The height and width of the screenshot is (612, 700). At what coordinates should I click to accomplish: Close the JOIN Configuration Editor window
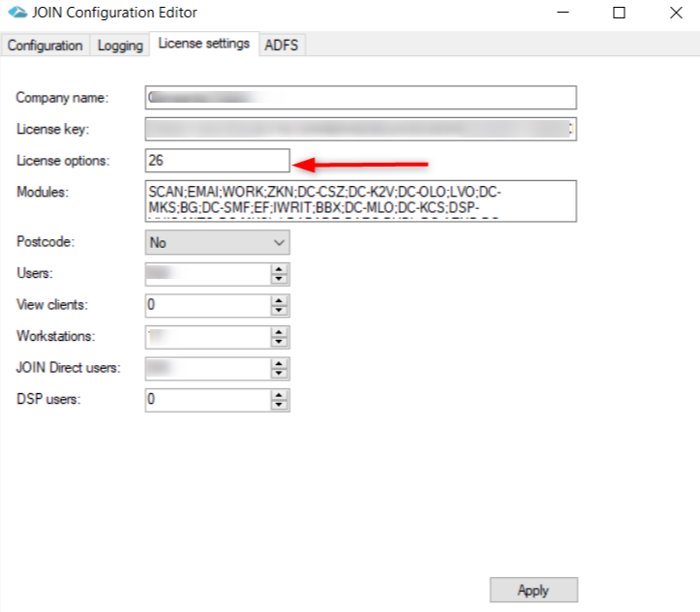coord(677,13)
